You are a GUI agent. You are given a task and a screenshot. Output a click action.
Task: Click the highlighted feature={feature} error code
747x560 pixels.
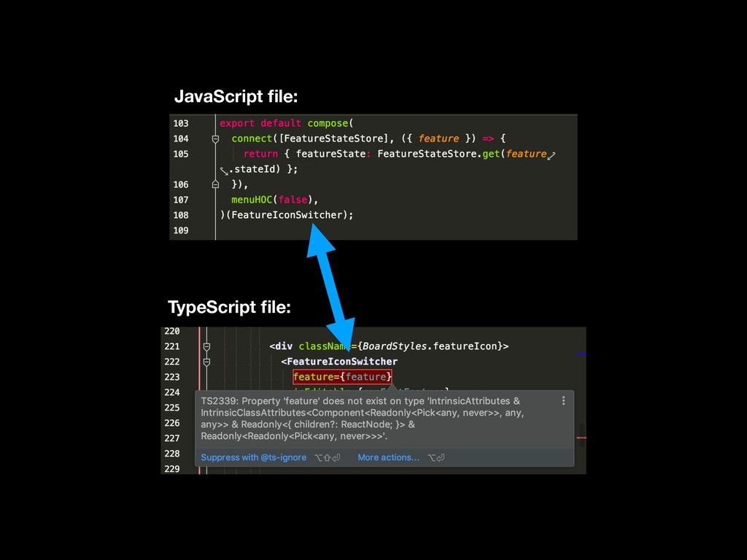click(343, 377)
